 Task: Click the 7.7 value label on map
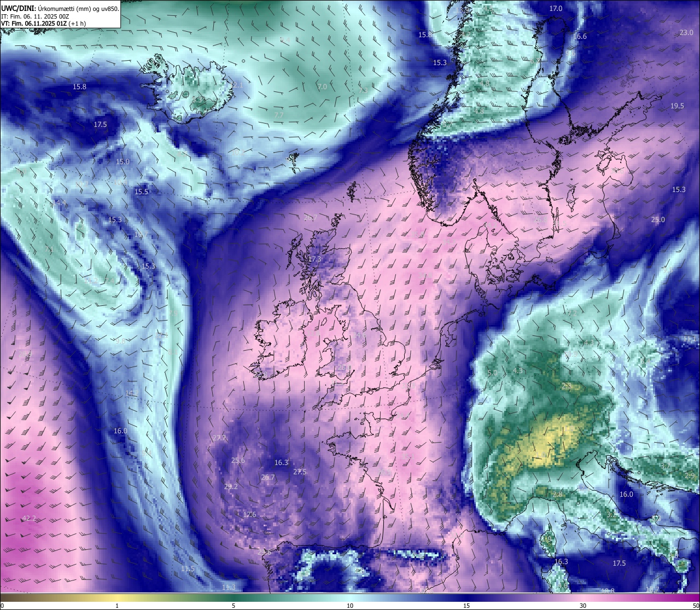(279, 115)
